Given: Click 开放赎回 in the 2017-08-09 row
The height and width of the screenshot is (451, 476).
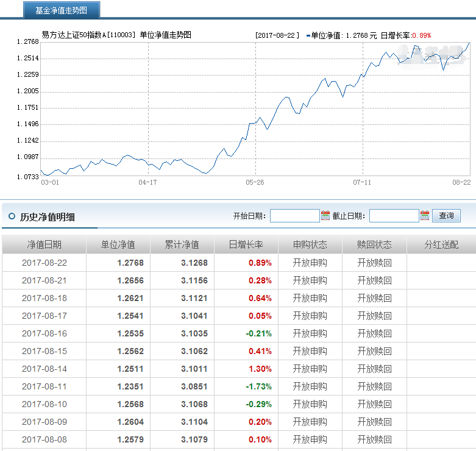Looking at the screenshot, I should [x=375, y=422].
